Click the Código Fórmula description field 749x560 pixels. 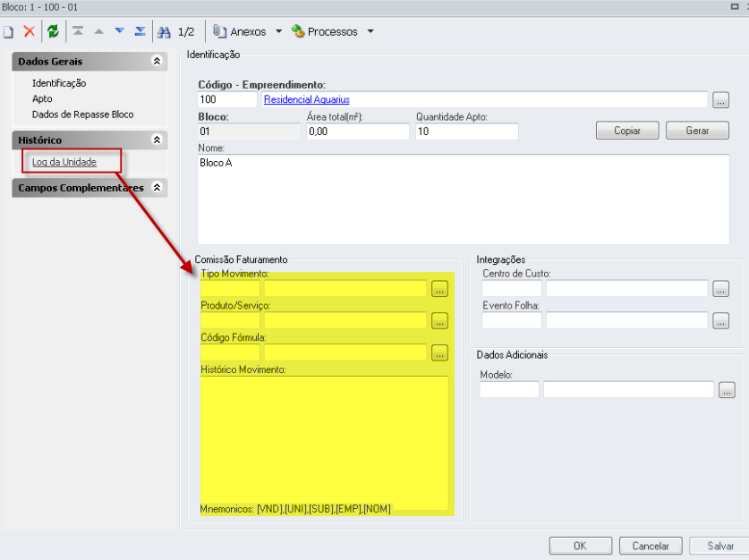[345, 352]
